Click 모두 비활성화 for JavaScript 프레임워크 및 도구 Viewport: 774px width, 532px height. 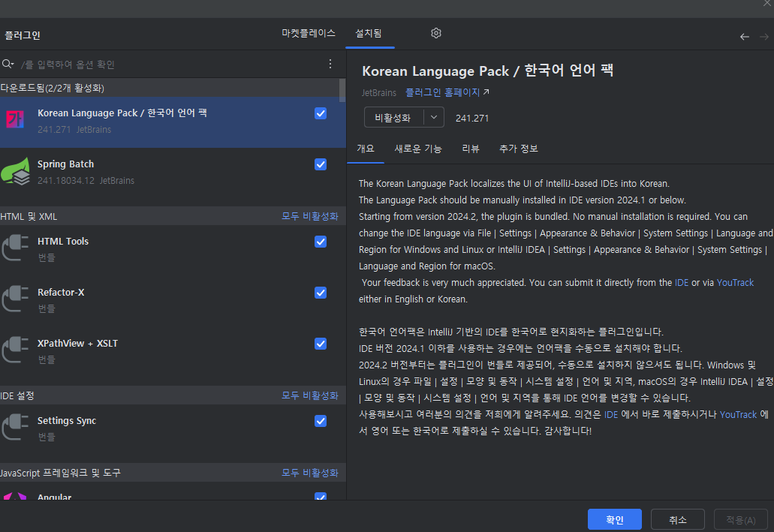pyautogui.click(x=310, y=473)
